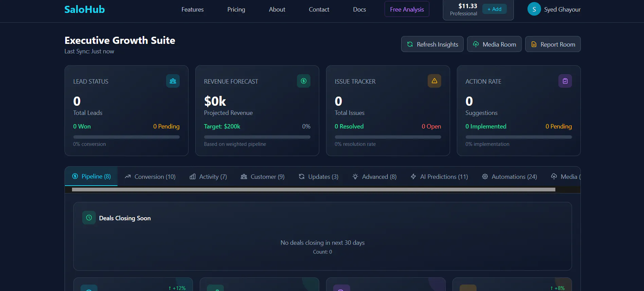
Task: Open the Syed Ghayour profile name
Action: [562, 10]
